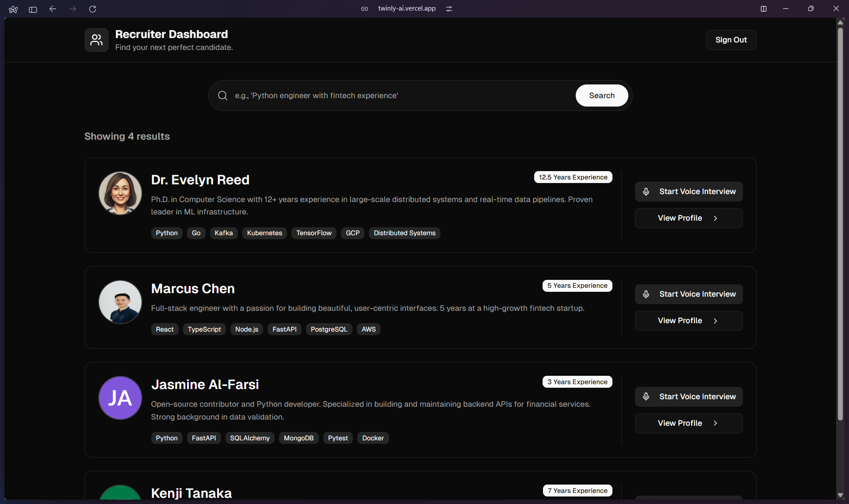The width and height of the screenshot is (849, 504).
Task: Start Voice Interview with Marcus Chen
Action: (x=689, y=294)
